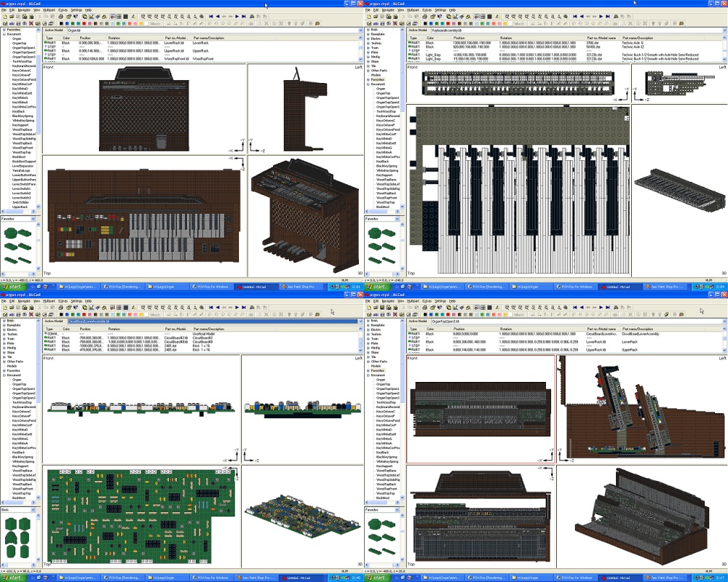Screen dimensions: 728x582
Task: Open Edit menu in KeyboardAssembly window
Action: [x=376, y=9]
